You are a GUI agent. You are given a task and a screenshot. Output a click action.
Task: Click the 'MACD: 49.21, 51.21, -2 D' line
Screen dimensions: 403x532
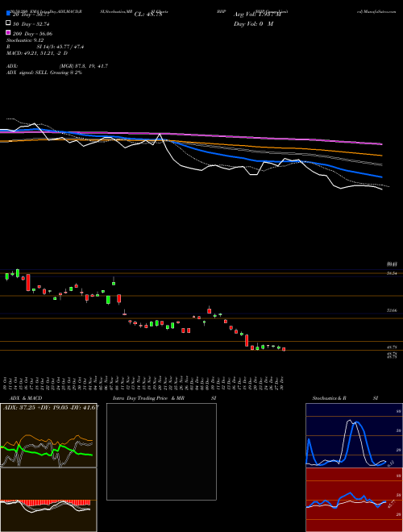37,53
